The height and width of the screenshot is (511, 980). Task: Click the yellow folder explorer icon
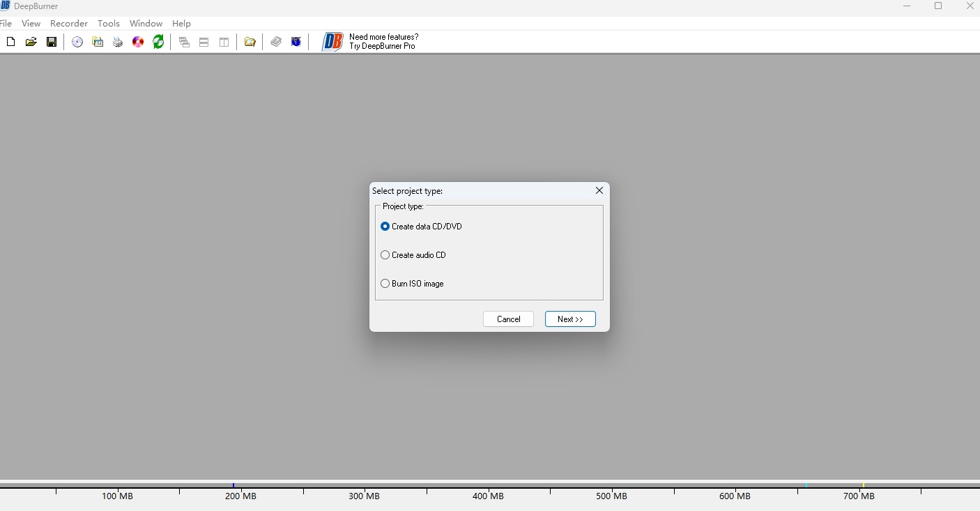(250, 42)
